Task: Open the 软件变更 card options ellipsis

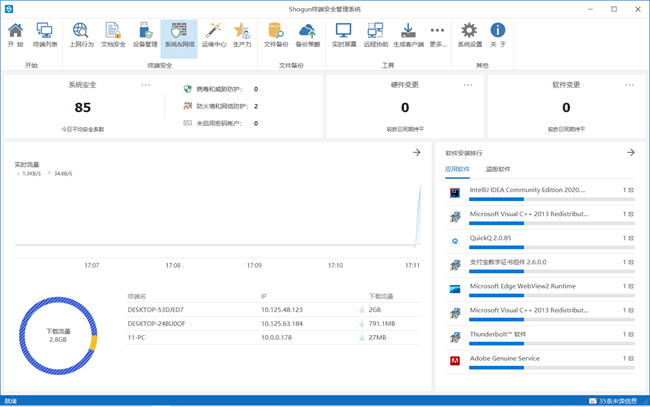Action: (x=629, y=85)
